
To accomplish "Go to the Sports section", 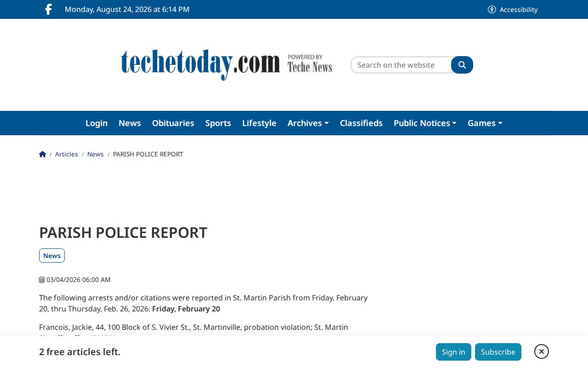I will point(218,123).
